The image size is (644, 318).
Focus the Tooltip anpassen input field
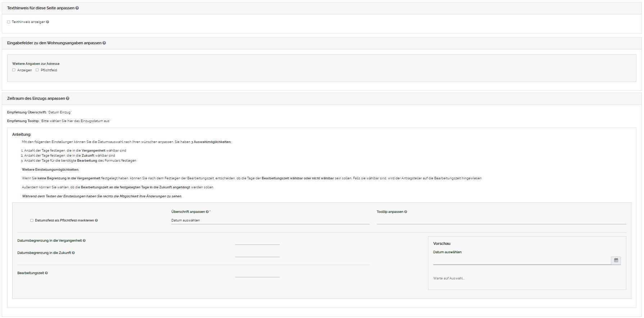501,220
